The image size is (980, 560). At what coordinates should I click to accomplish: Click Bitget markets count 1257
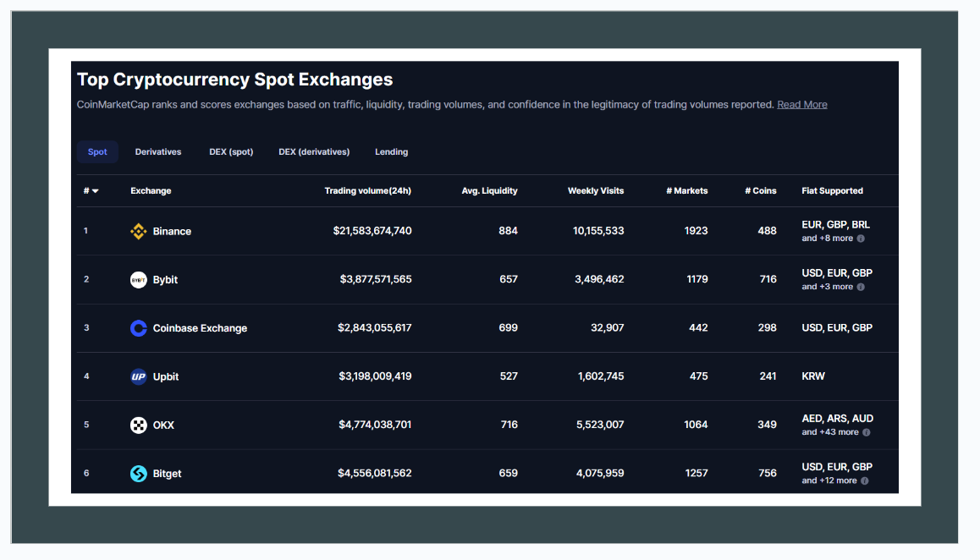pyautogui.click(x=696, y=473)
